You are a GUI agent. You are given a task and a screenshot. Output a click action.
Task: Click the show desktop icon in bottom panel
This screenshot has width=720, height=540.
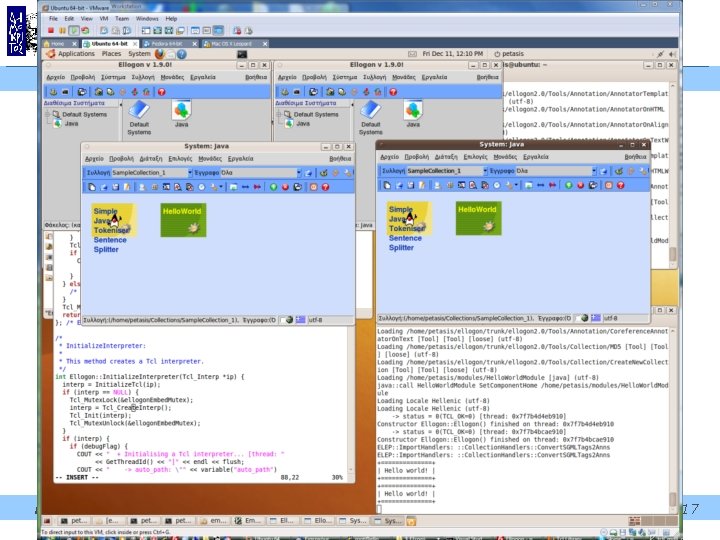47,521
